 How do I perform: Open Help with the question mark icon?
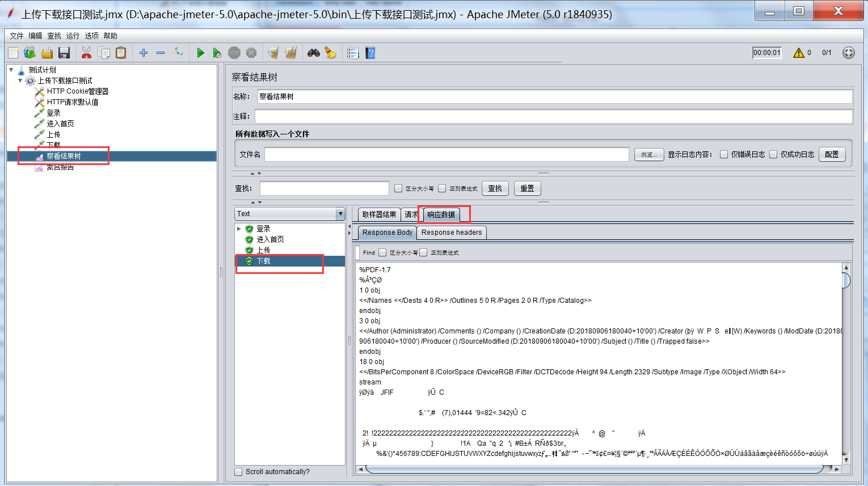click(370, 53)
